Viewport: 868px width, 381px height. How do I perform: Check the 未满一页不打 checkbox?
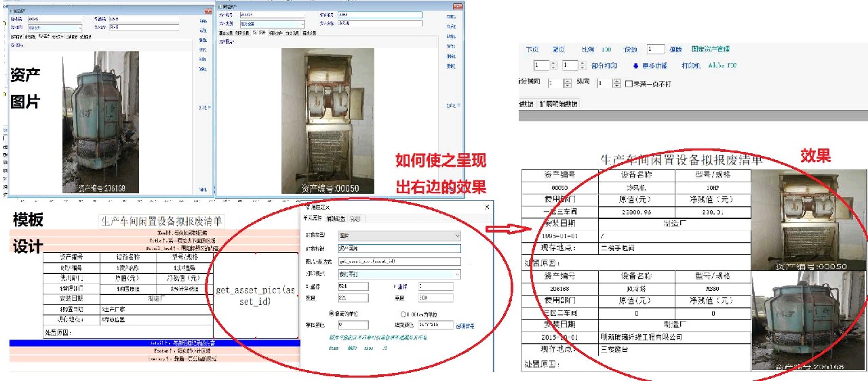(628, 83)
